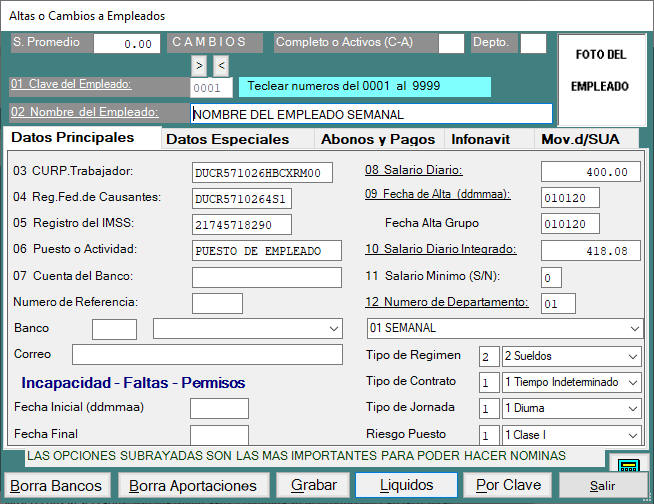654x504 pixels.
Task: Click the Salir button to exit
Action: point(603,485)
